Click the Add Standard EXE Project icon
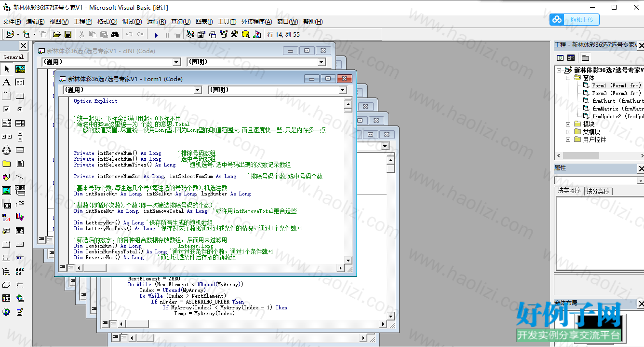The height and width of the screenshot is (347, 644). point(10,34)
